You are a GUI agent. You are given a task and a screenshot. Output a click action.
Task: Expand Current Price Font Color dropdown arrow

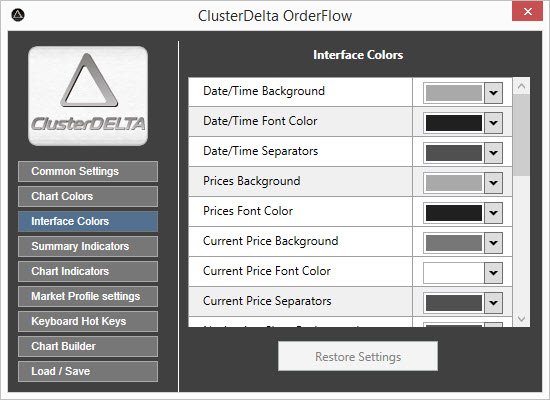494,273
